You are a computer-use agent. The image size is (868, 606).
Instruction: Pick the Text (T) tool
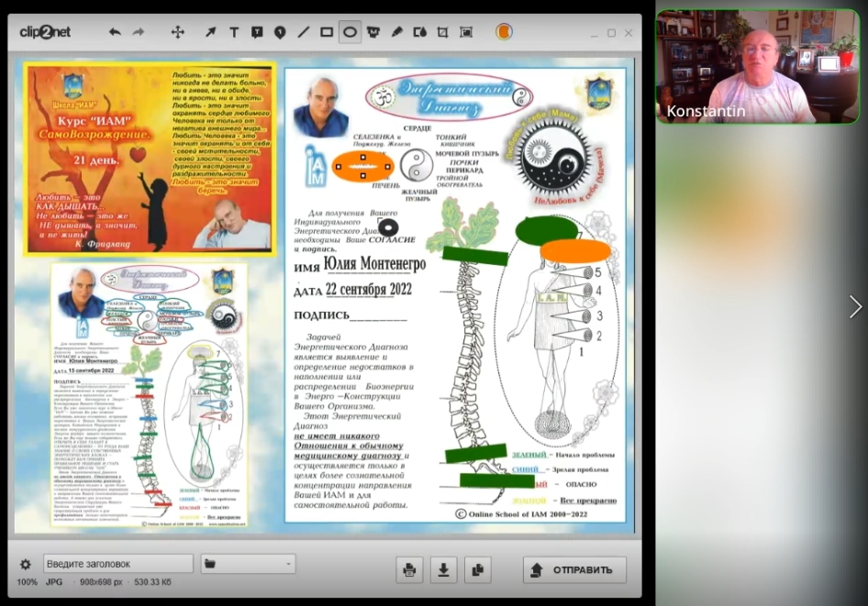tap(234, 32)
